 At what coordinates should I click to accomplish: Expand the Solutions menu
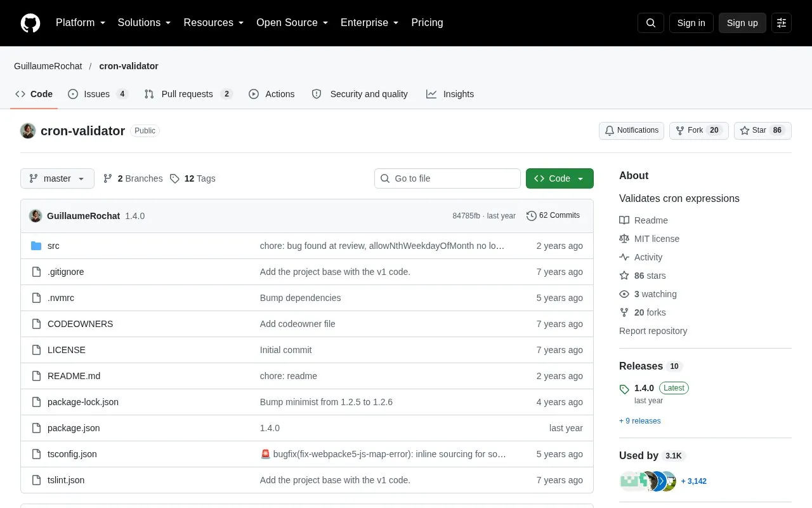point(145,23)
